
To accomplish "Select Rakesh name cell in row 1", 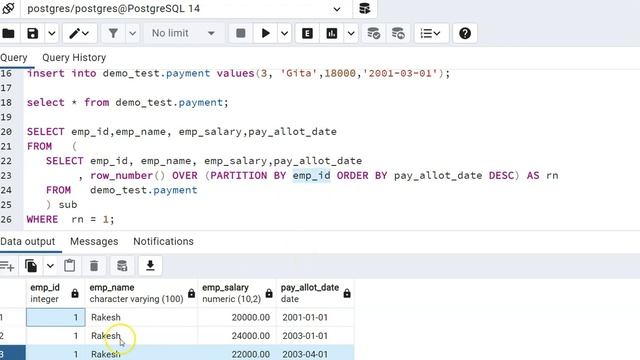I will 141,317.
